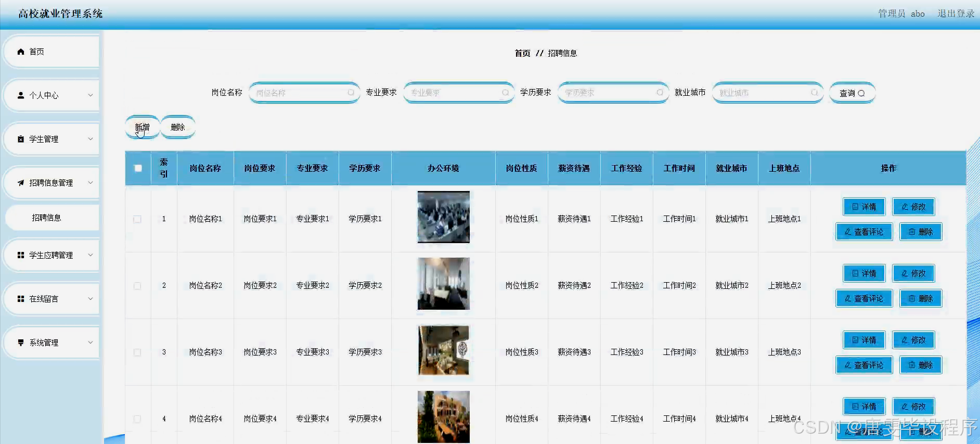
Task: Click 岗位名称 column header
Action: coord(205,168)
